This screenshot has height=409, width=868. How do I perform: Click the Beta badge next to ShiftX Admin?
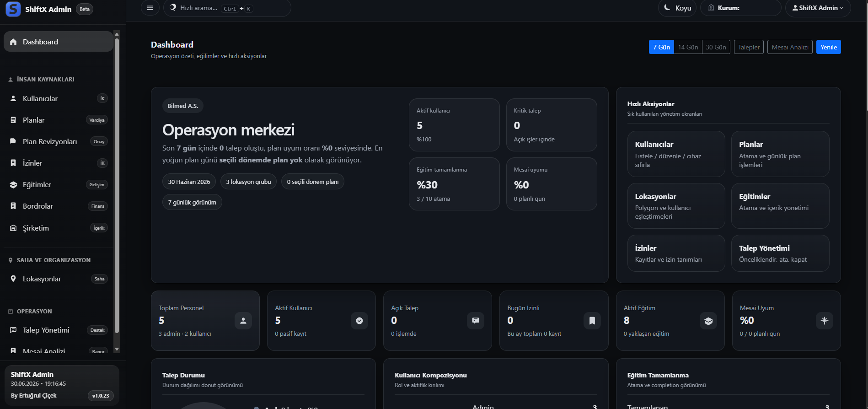[x=85, y=9]
